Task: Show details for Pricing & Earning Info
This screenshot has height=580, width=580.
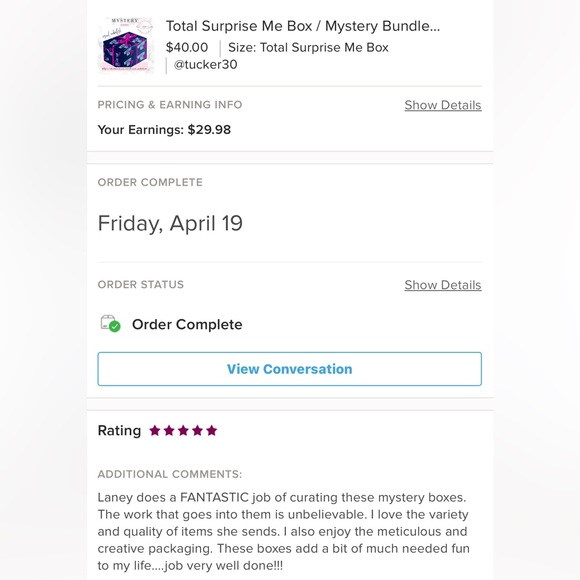Action: point(443,105)
